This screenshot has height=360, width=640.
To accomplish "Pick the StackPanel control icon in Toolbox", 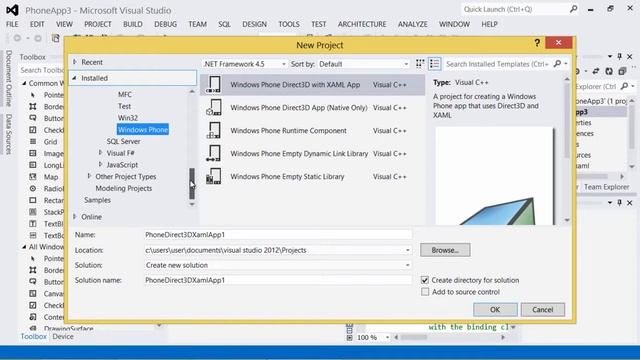I will 33,212.
